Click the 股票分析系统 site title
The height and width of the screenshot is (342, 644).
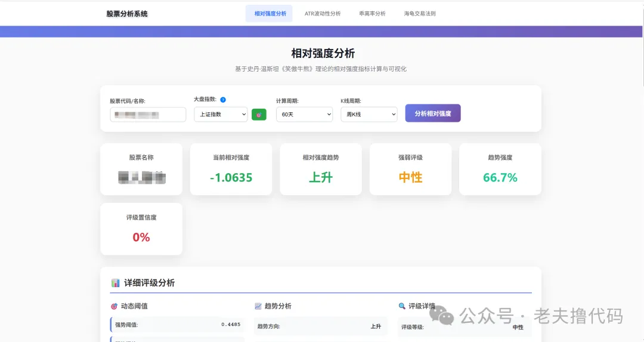click(127, 14)
